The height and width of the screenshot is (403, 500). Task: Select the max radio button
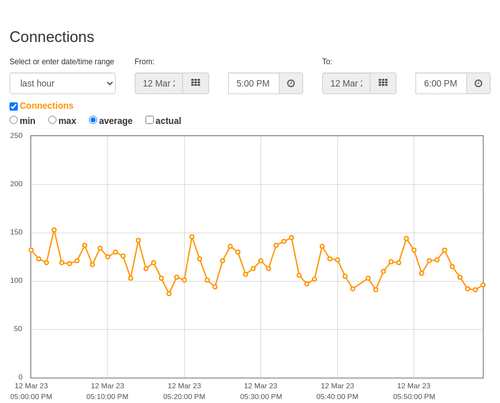(x=52, y=120)
